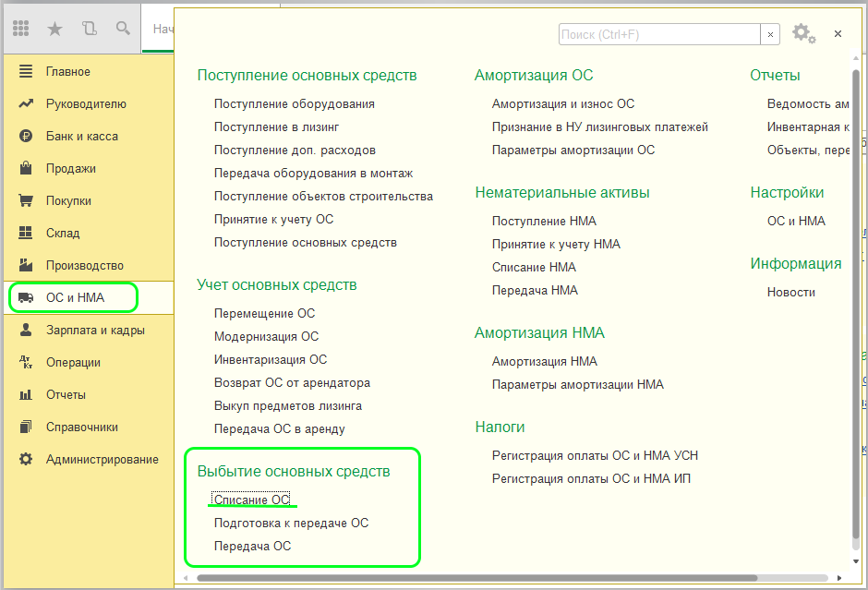Open Принятие к учету НМА
868x590 pixels.
click(x=556, y=244)
